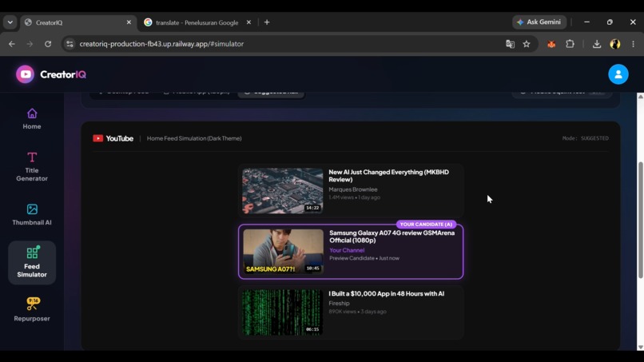The image size is (644, 362).
Task: Click the MKBHD Review video thumbnail
Action: tap(283, 191)
